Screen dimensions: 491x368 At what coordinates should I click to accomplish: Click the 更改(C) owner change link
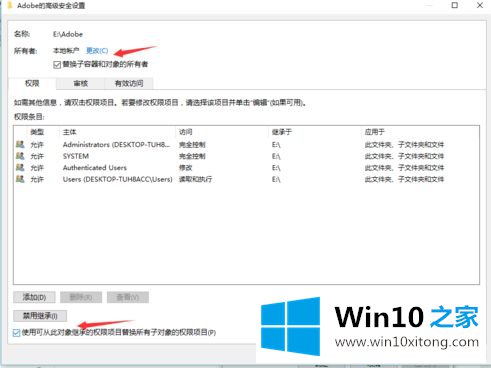point(97,51)
